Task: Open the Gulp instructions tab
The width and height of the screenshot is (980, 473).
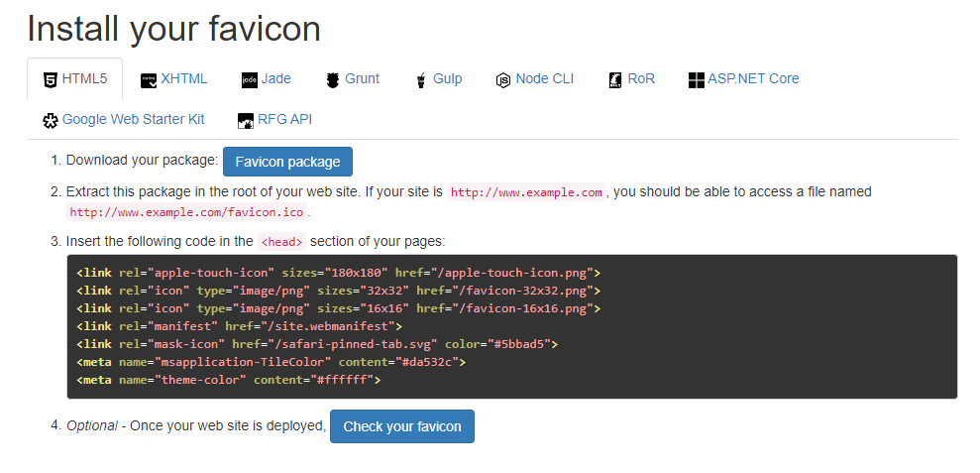Action: click(x=447, y=78)
